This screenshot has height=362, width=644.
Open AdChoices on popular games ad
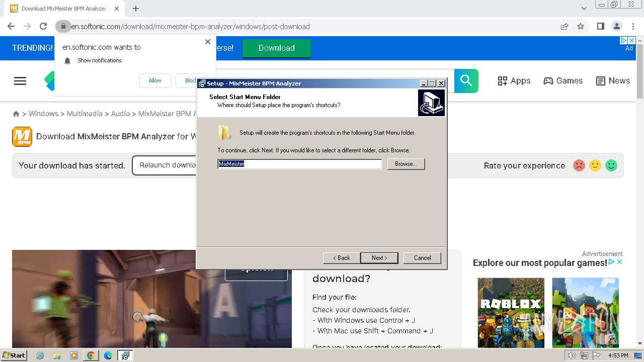coord(612,262)
